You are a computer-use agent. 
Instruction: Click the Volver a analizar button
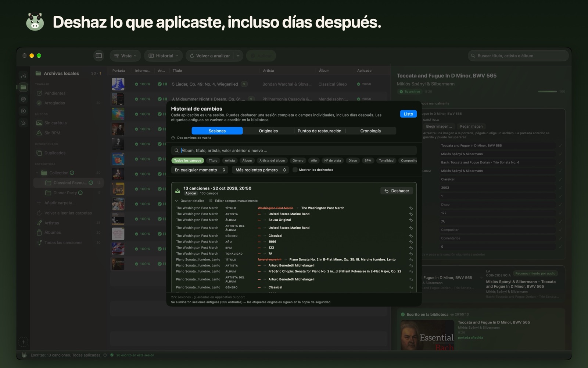(210, 56)
